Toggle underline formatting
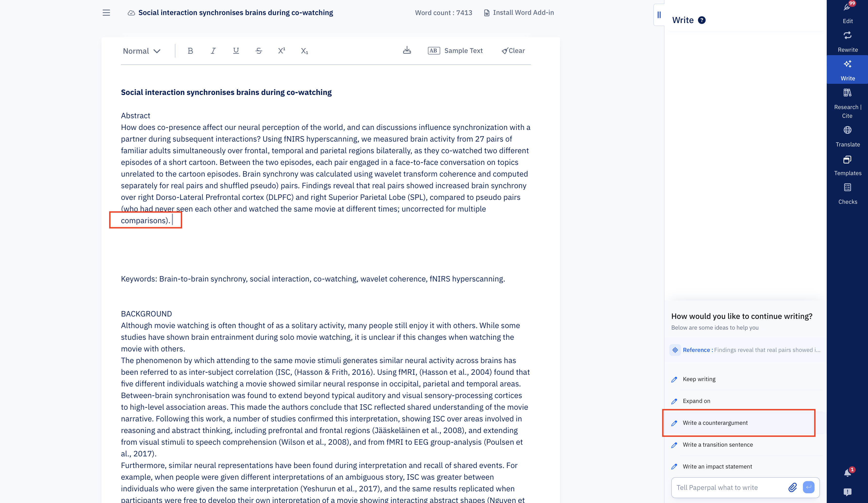 (x=236, y=51)
